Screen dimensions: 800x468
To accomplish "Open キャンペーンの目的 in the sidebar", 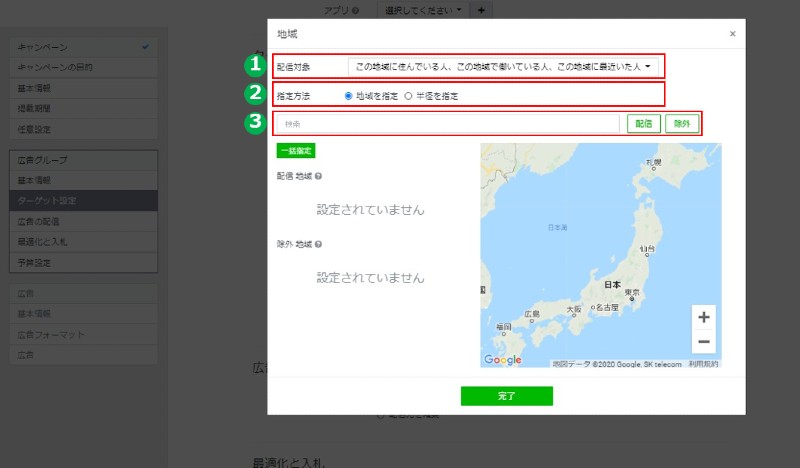I will pyautogui.click(x=82, y=67).
